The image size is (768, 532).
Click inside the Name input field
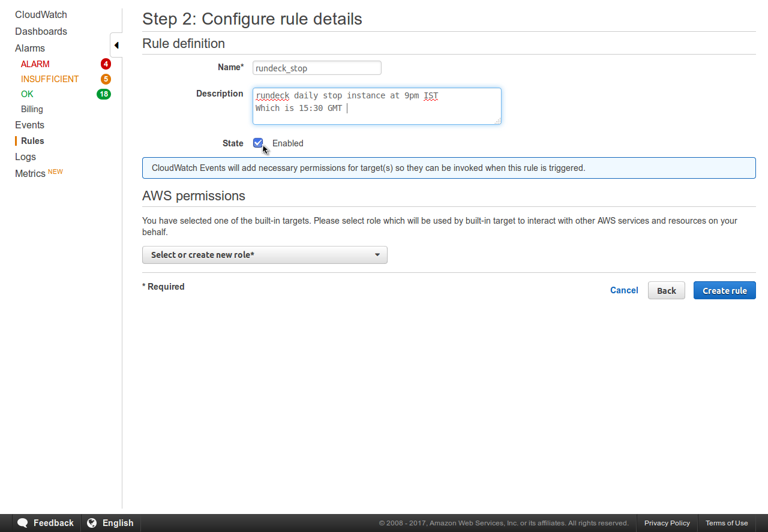[317, 68]
